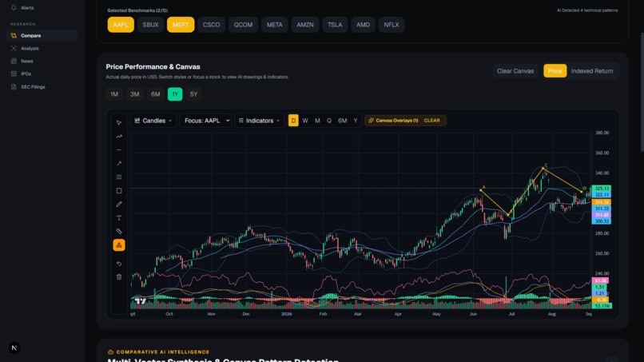Deselect the AAPL benchmark chip
The image size is (644, 362).
coord(121,25)
